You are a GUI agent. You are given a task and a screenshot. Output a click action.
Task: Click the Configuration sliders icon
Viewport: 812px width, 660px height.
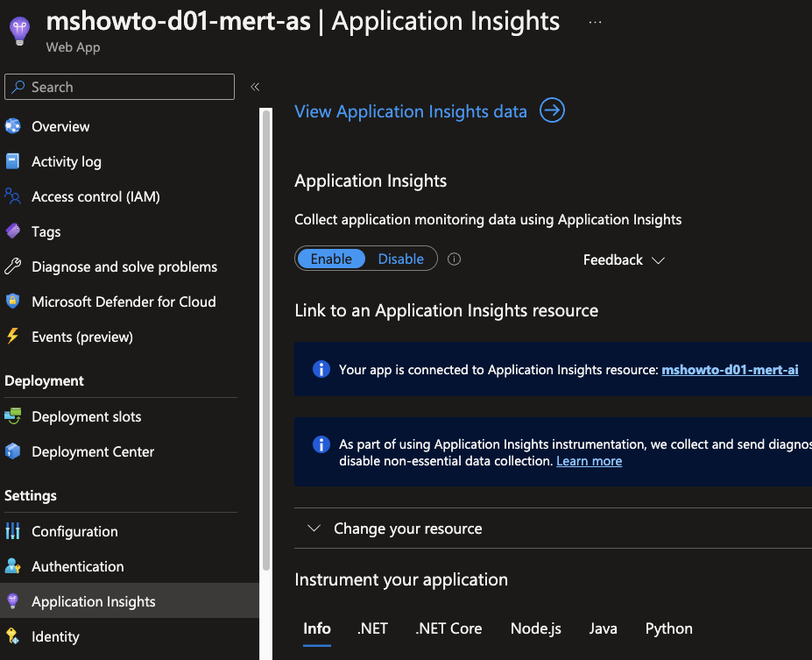tap(13, 531)
